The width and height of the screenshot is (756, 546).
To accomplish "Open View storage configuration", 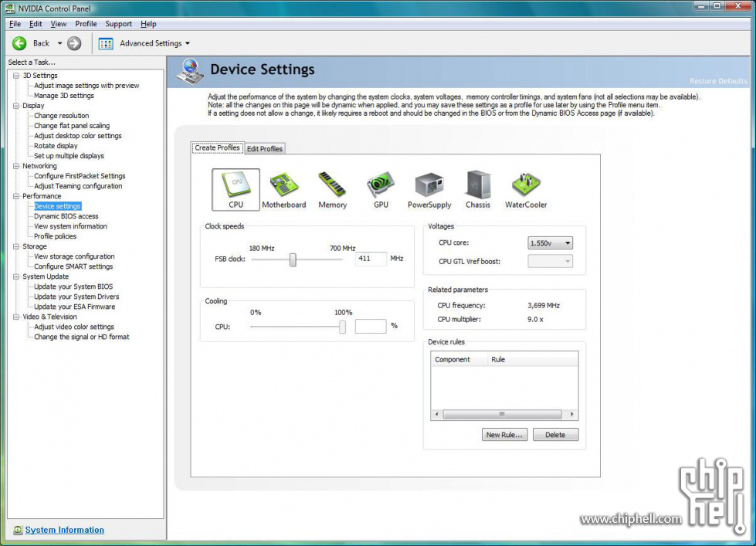I will coord(74,256).
